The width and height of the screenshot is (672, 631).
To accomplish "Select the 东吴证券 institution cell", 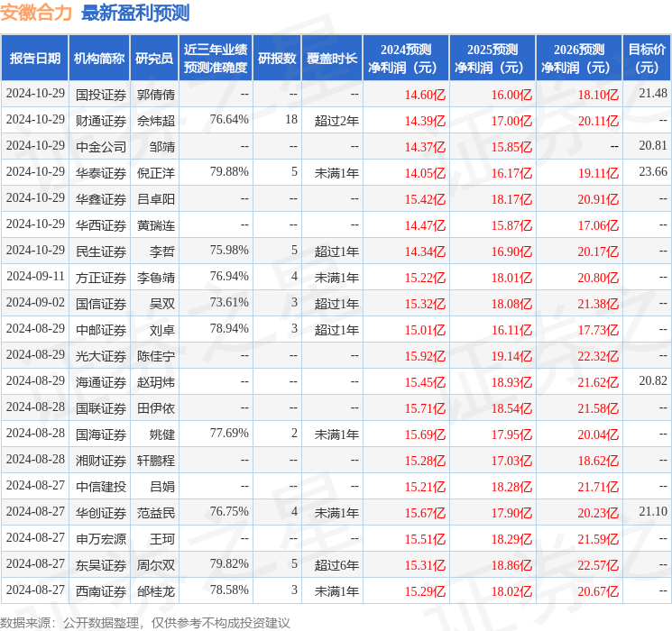I will tap(101, 565).
